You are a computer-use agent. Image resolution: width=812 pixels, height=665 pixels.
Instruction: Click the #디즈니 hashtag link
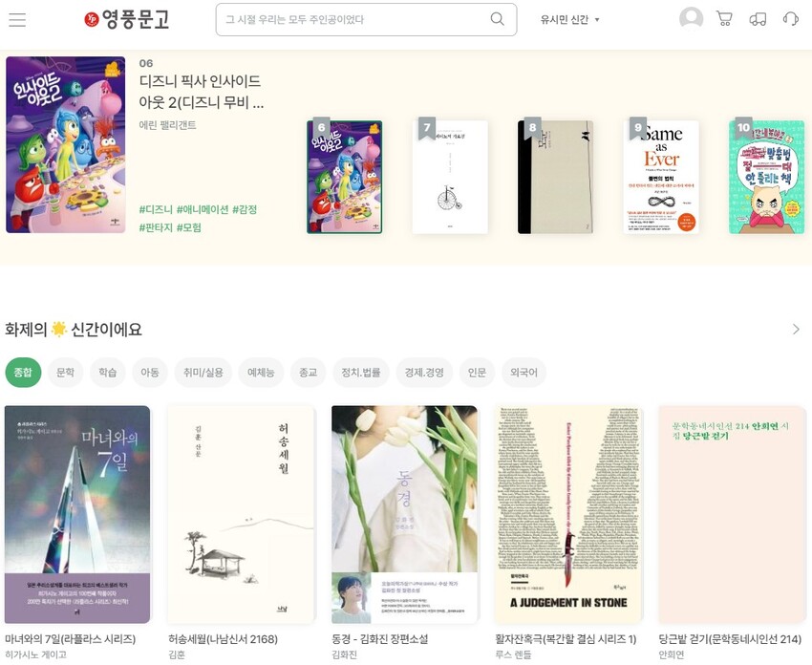point(156,209)
